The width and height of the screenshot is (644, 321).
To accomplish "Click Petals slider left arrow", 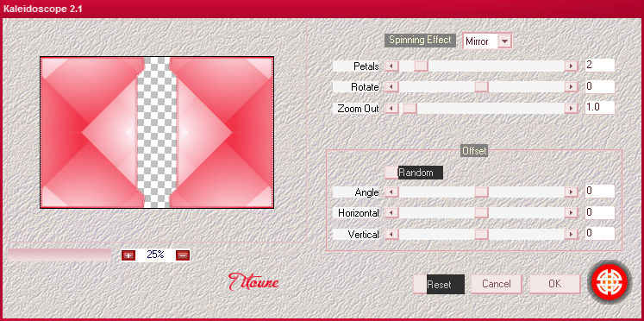I will 391,66.
